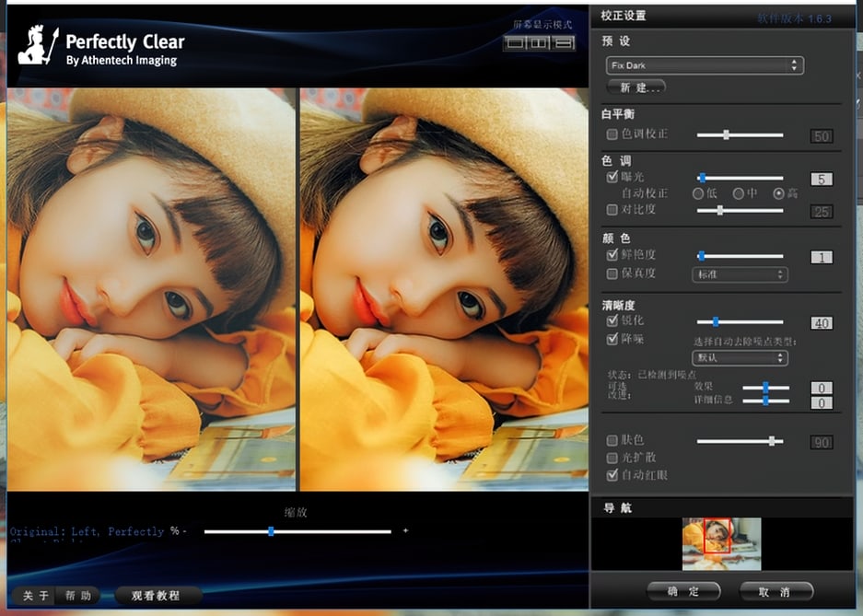This screenshot has height=616, width=863.
Task: Click the 缩放 zoom slider handle
Action: [271, 531]
